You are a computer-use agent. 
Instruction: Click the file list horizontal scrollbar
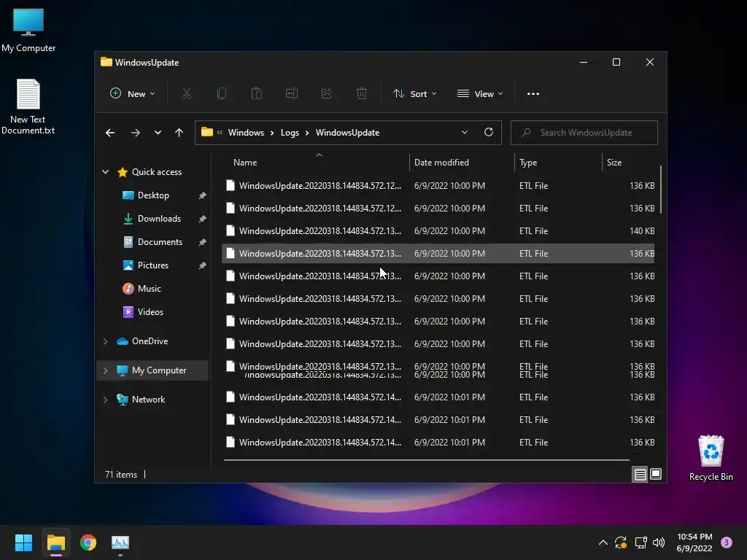coord(426,460)
